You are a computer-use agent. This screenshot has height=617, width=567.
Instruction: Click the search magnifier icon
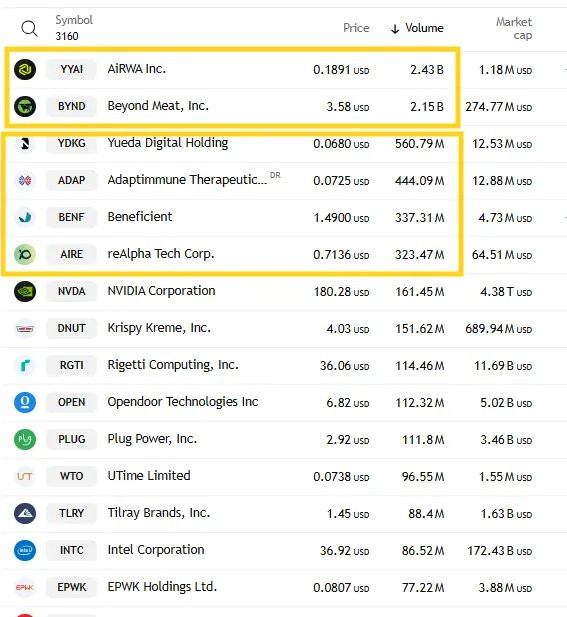(30, 29)
